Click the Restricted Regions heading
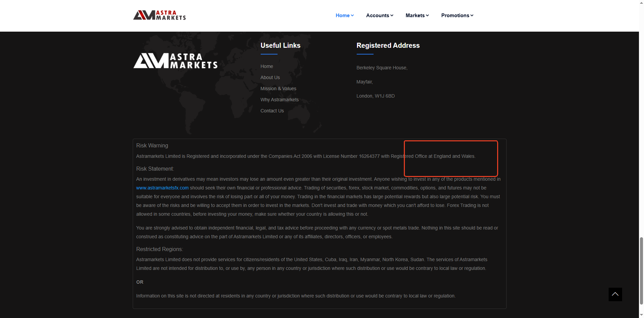This screenshot has width=644, height=318. [160, 249]
